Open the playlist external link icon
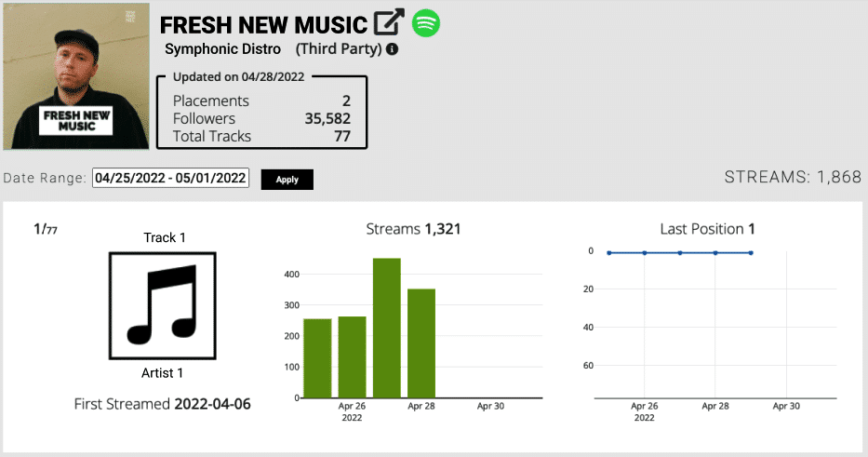The width and height of the screenshot is (868, 457). [389, 22]
